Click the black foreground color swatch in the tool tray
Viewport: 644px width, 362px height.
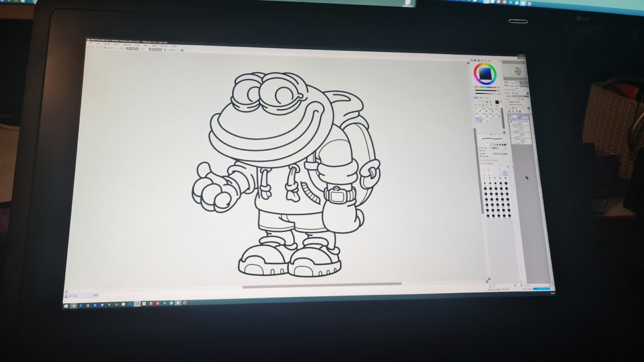coord(497,102)
